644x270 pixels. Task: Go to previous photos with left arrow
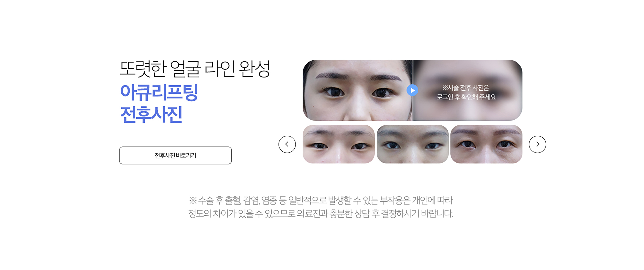(x=287, y=144)
